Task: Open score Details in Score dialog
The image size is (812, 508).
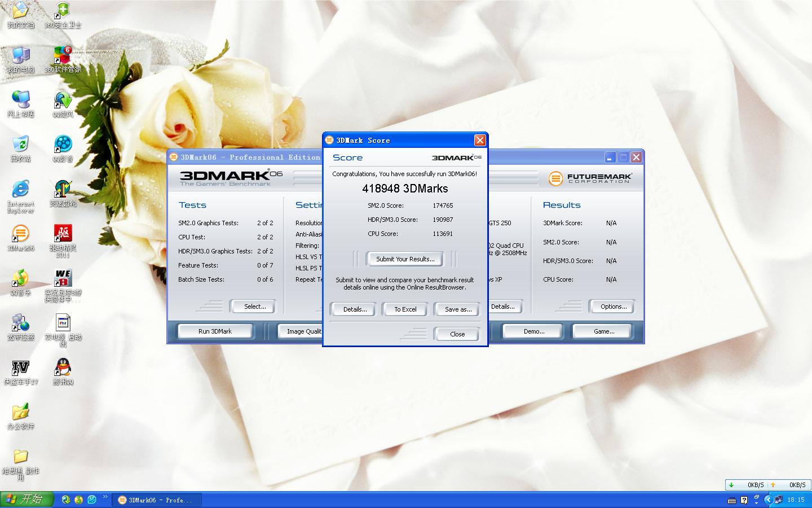Action: click(x=355, y=309)
